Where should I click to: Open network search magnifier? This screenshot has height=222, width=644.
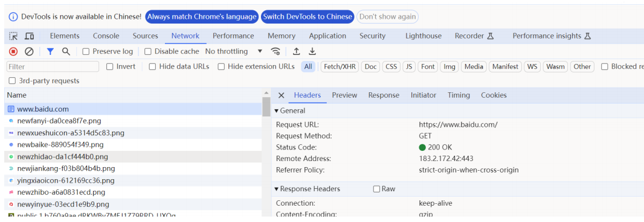click(66, 51)
